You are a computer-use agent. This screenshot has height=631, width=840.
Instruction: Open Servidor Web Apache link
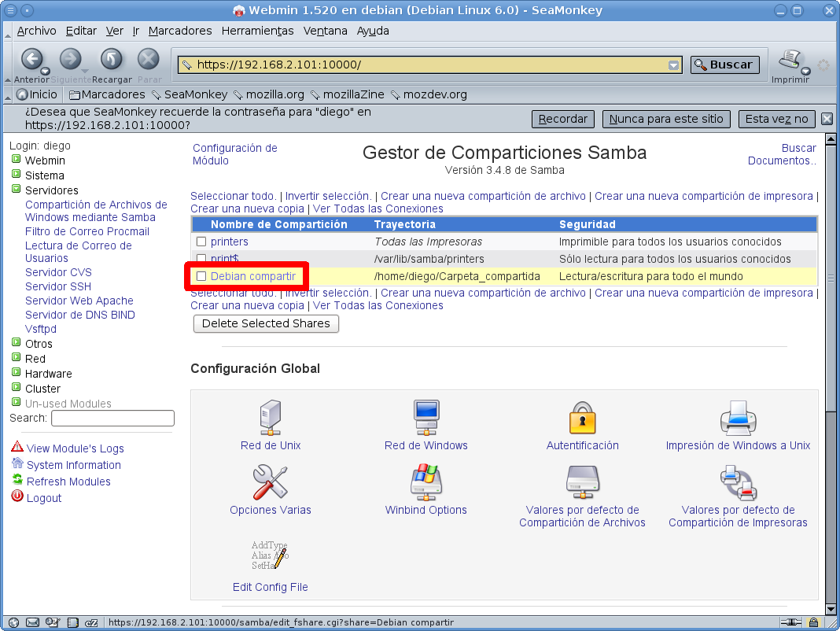click(x=79, y=301)
